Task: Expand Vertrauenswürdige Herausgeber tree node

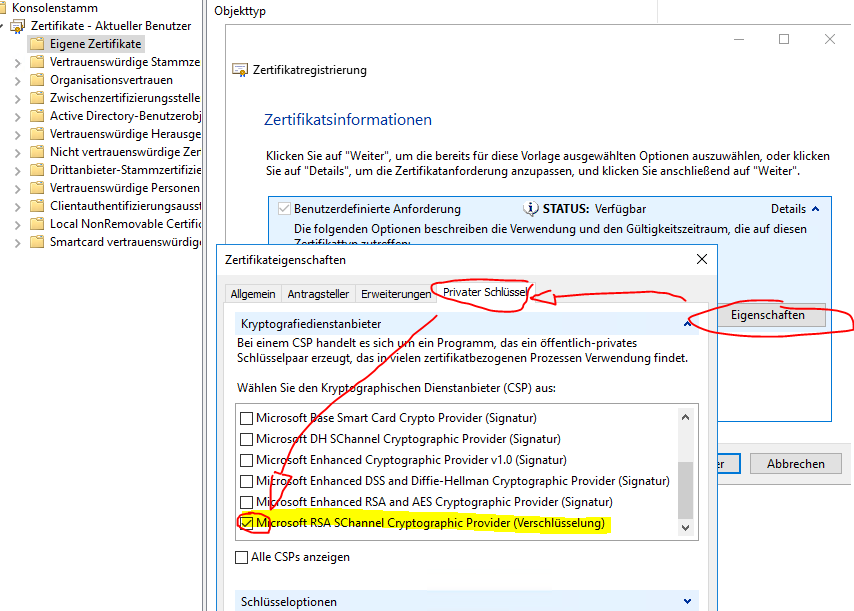Action: tap(17, 135)
